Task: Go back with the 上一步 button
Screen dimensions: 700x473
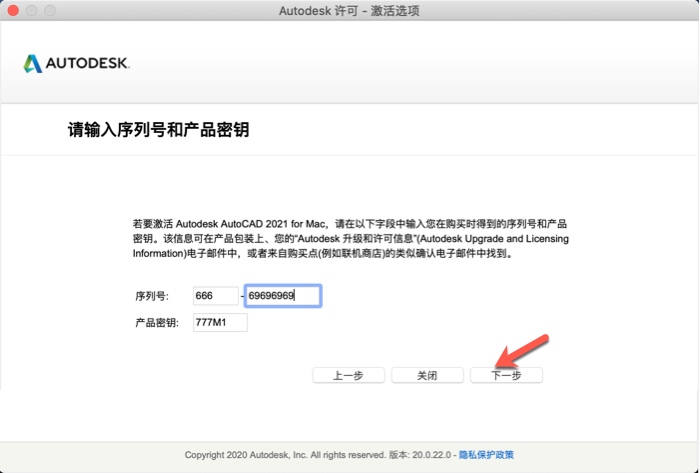Action: [x=348, y=376]
